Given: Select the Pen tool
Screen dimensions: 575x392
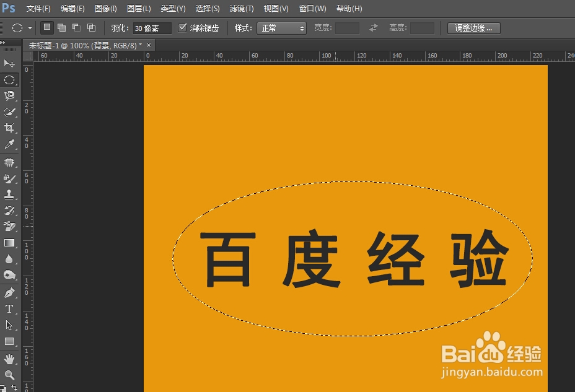Looking at the screenshot, I should 9,293.
